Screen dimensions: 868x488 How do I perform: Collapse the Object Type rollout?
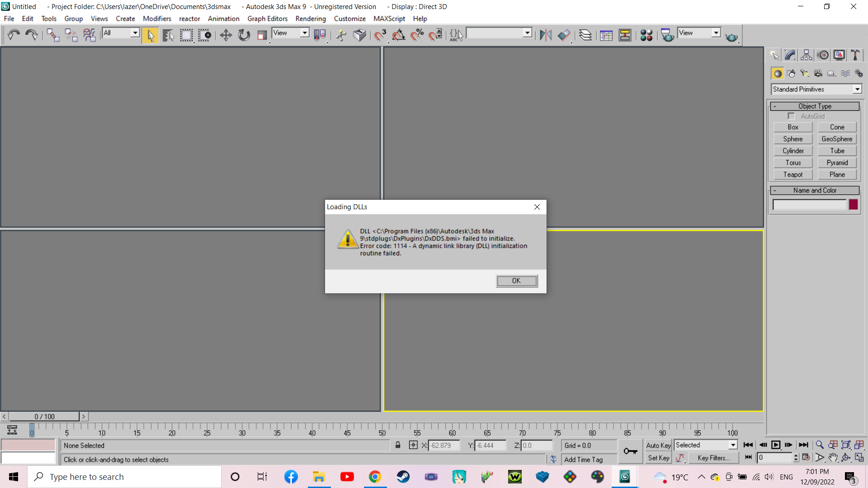point(815,106)
